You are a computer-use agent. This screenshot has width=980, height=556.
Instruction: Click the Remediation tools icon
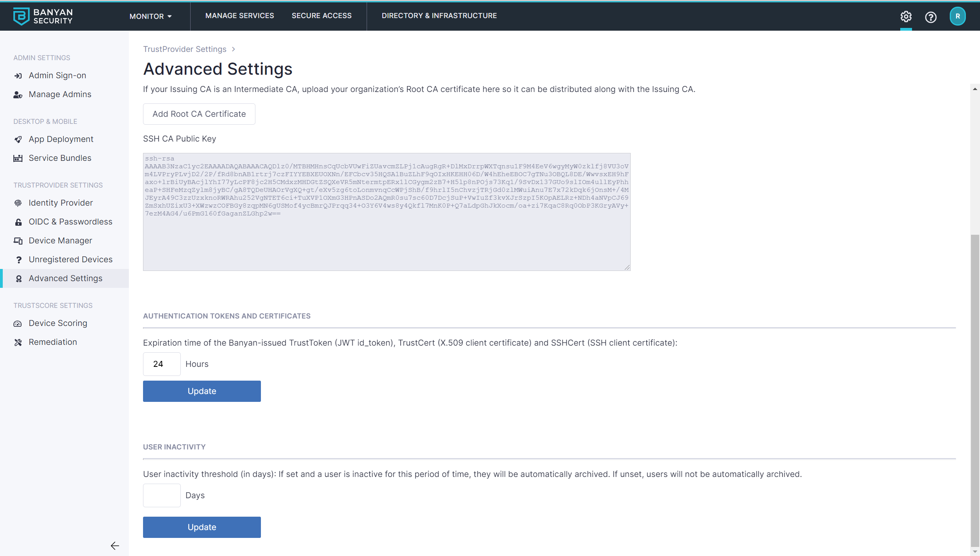tap(18, 342)
